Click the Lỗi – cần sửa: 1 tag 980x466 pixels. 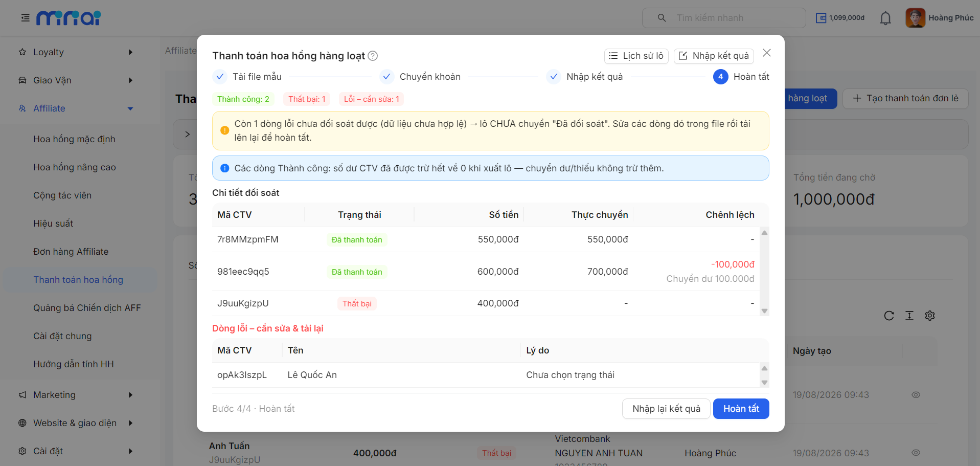point(371,99)
